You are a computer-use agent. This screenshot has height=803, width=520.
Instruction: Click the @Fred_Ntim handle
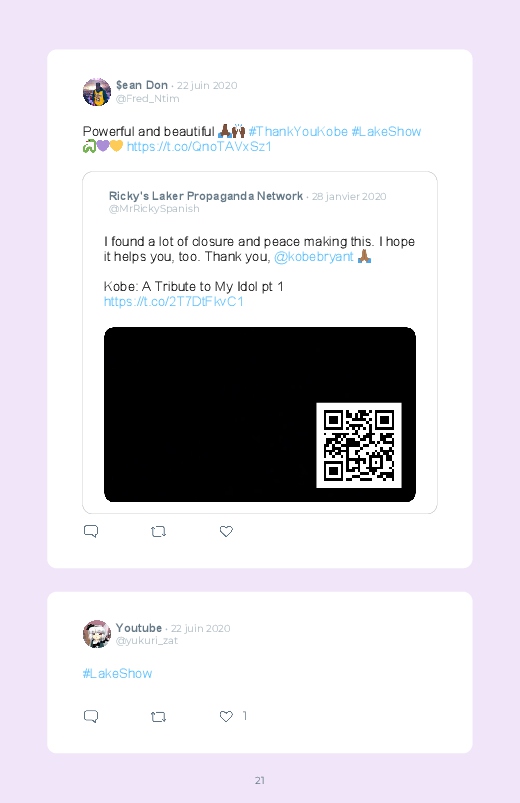(148, 98)
